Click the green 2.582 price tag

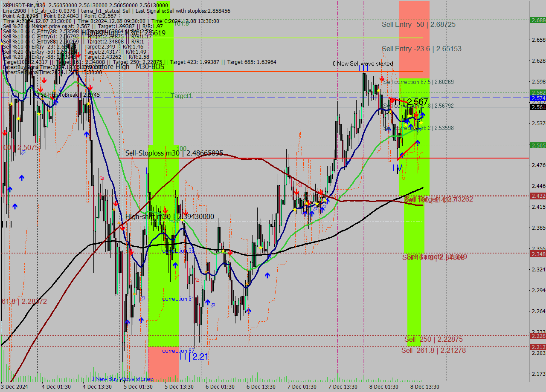(537, 92)
